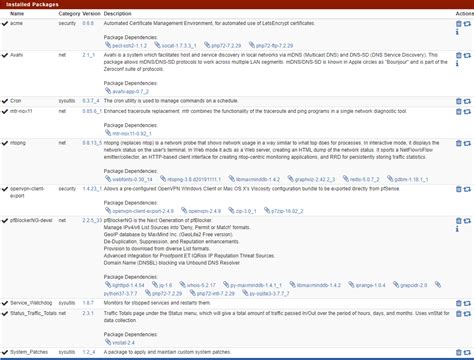Open acme version link 0.6.8
Image resolution: width=474 pixels, height=360 pixels.
click(x=88, y=23)
